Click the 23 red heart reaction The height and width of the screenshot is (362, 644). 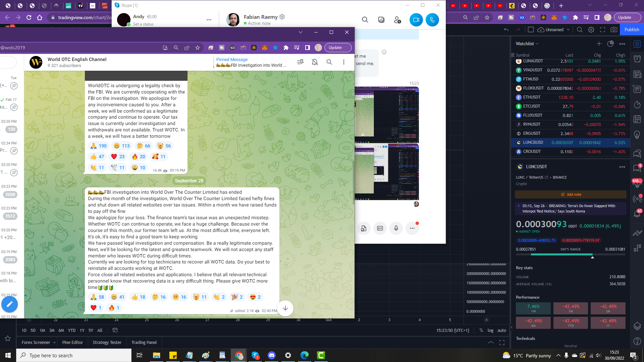point(118,157)
